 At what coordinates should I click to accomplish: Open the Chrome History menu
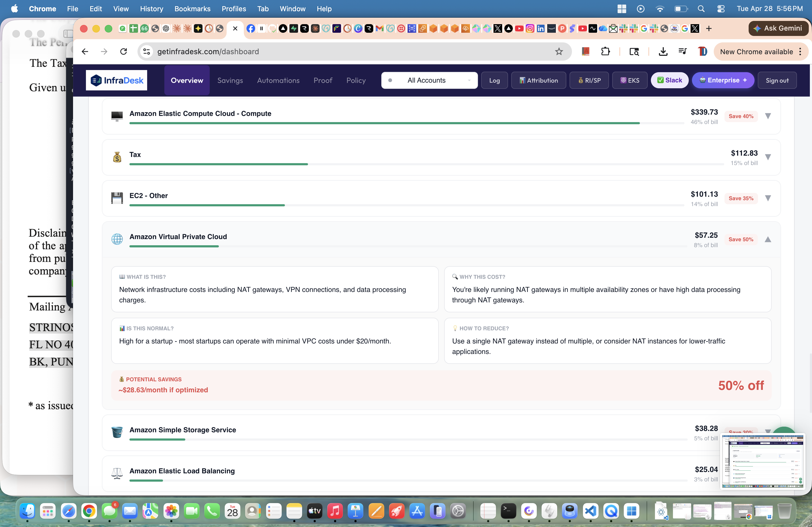(x=151, y=9)
